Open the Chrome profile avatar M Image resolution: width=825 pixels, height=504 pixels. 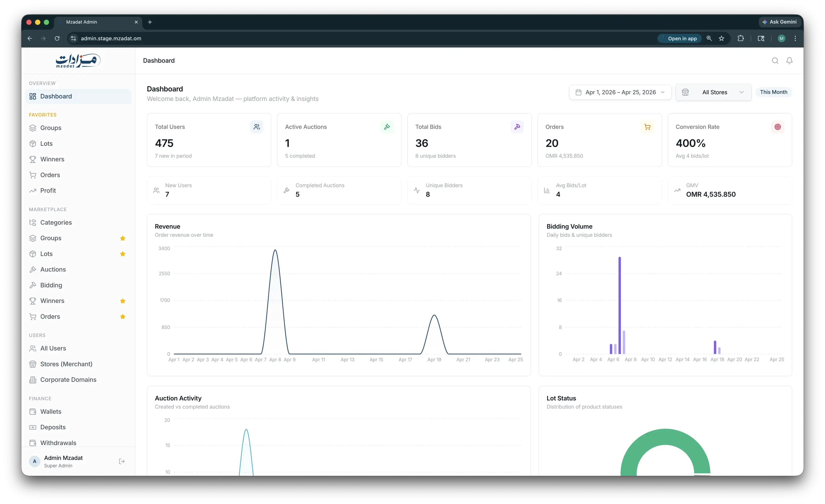(x=781, y=38)
